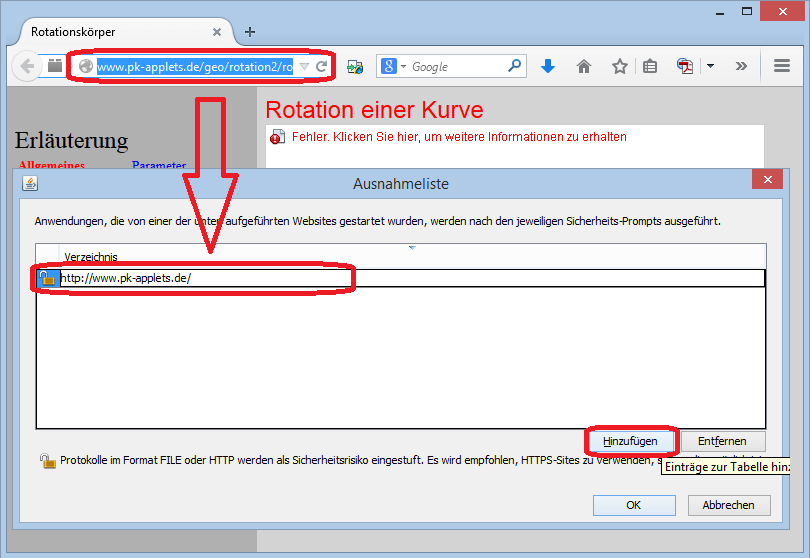Open a new tab with plus button

coord(250,31)
